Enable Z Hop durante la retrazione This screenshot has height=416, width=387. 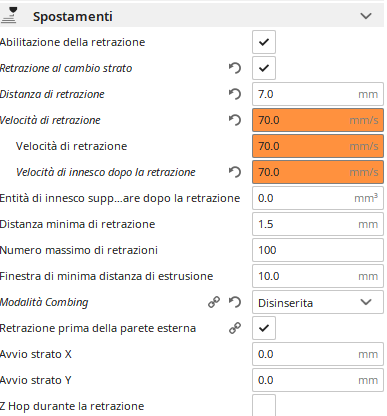coord(264,405)
